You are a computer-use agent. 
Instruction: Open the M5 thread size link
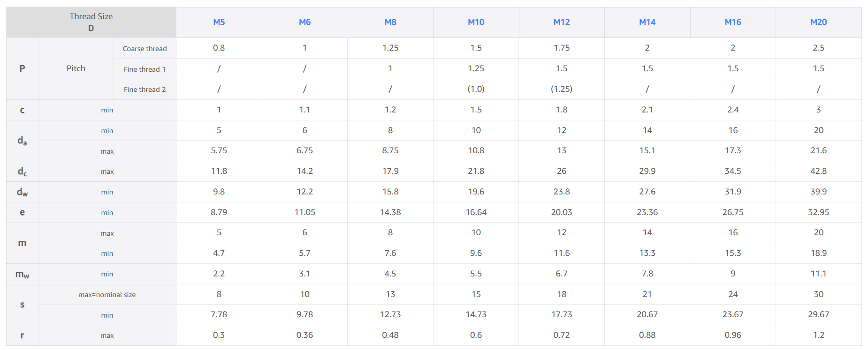219,22
